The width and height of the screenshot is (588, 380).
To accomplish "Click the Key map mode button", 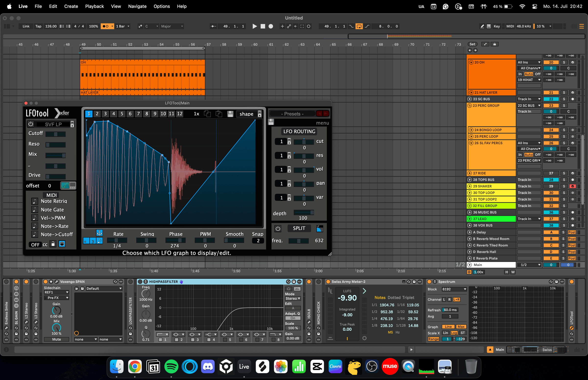I will (x=497, y=26).
